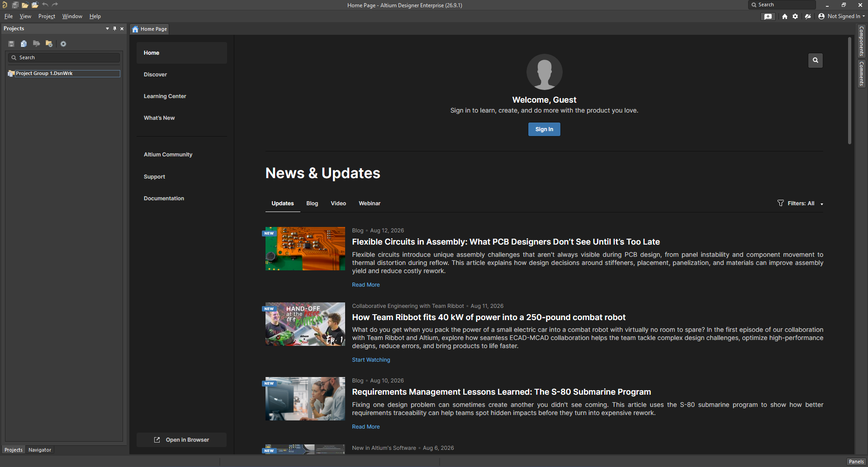Screen dimensions: 868x467
Task: Open the View menu
Action: 25,16
